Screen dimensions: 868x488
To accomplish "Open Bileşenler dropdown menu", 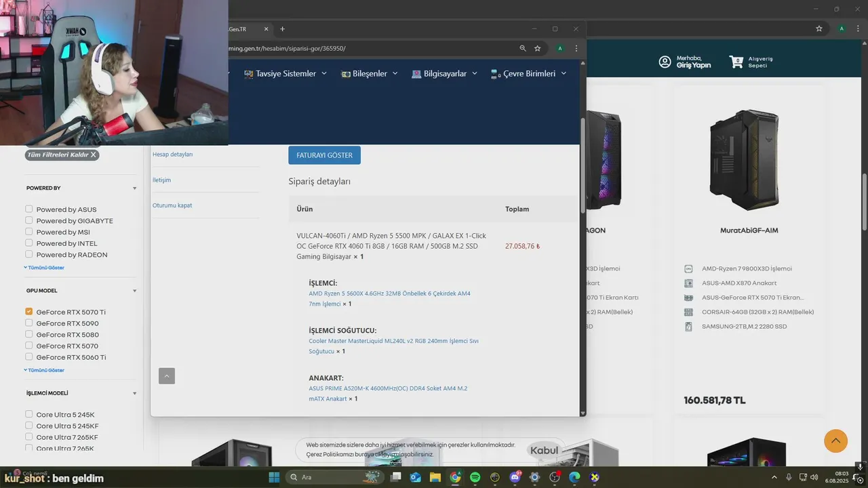I will tap(369, 73).
